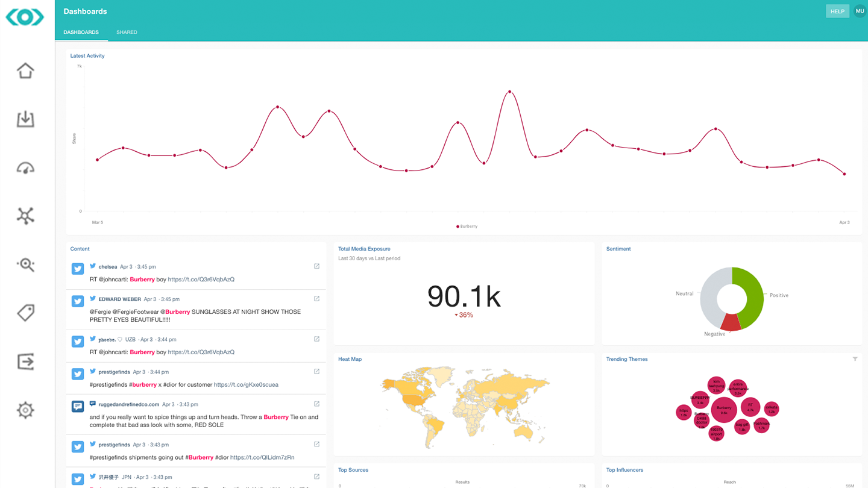Click the peak data point on Latest Activity chart

(x=510, y=92)
